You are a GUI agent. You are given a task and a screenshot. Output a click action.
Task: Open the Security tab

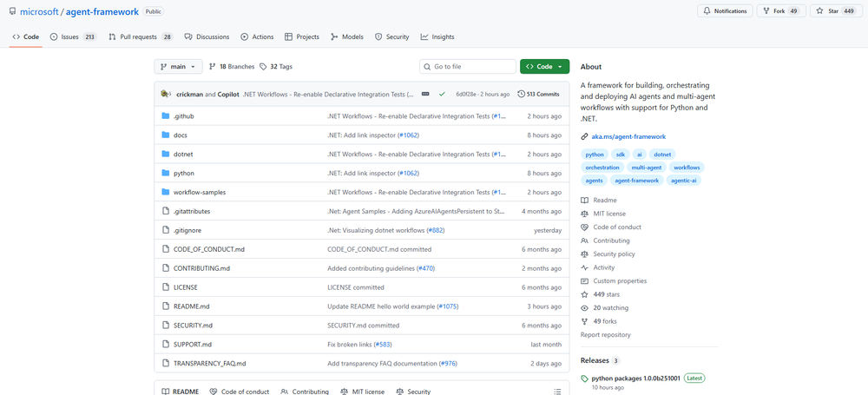(392, 36)
